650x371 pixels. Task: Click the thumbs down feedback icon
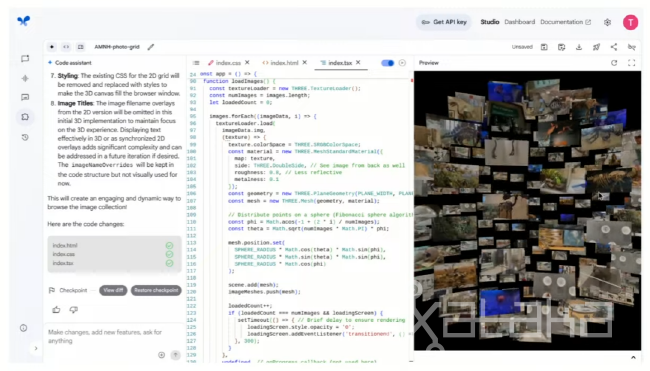click(x=74, y=310)
